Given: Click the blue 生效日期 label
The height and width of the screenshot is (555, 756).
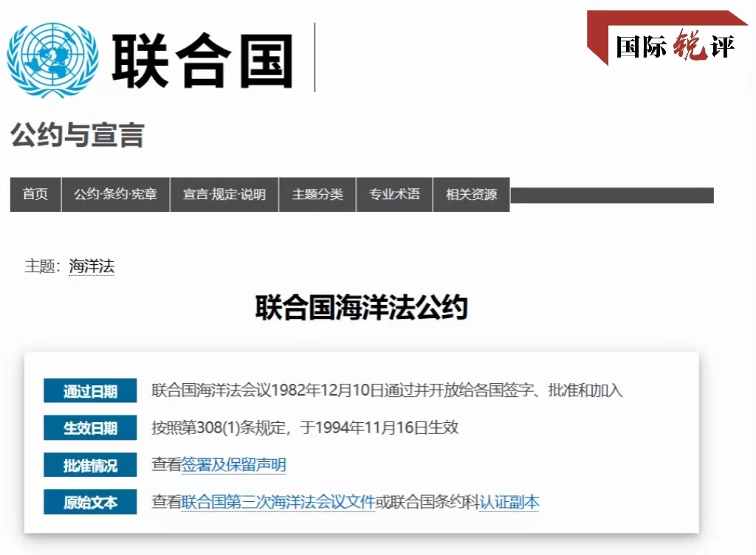Looking at the screenshot, I should click(90, 428).
